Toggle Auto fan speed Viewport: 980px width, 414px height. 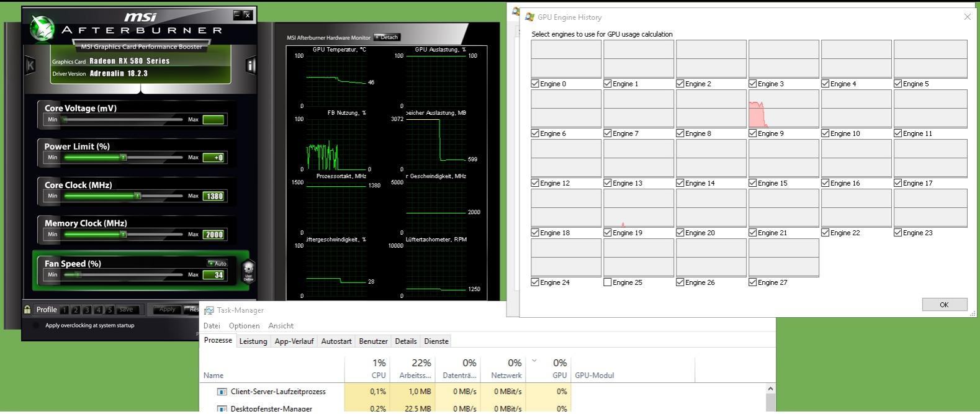(217, 263)
